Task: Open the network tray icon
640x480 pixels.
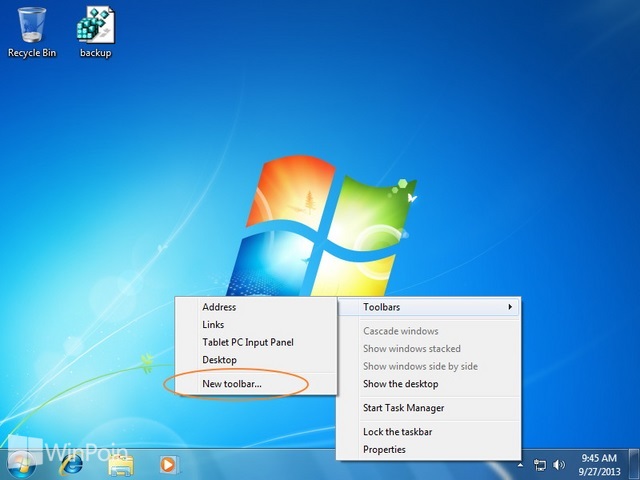Action: point(540,465)
